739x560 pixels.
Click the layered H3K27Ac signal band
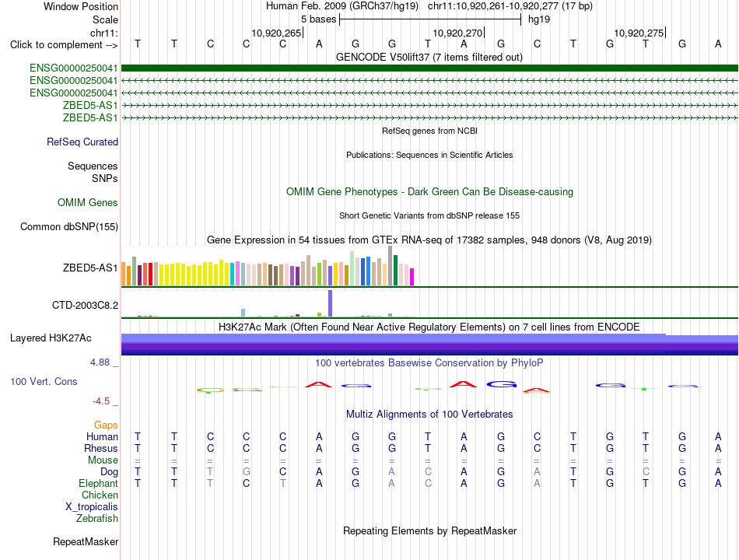tap(429, 344)
